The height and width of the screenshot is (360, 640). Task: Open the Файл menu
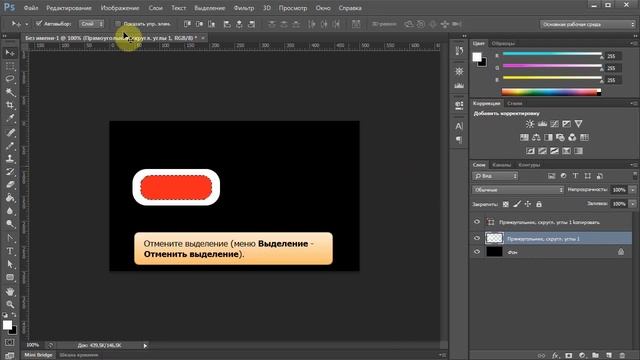[x=31, y=8]
